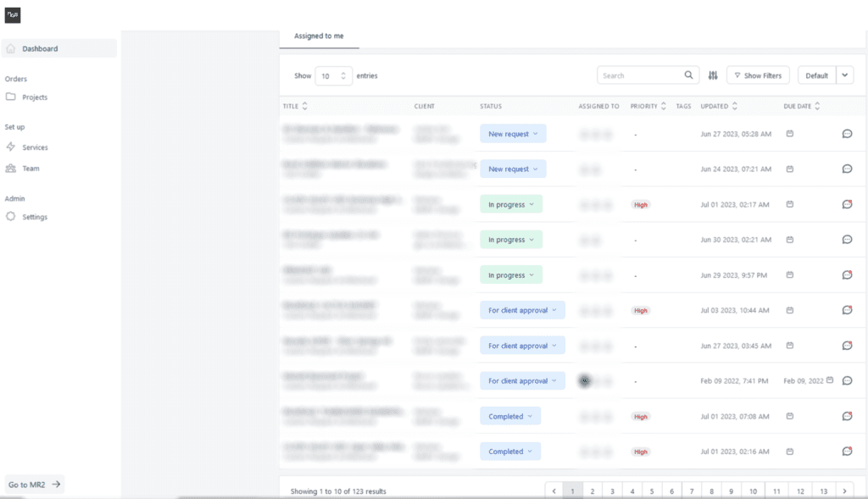Viewport: 868px width, 499px height.
Task: Sort table by Updated column
Action: click(734, 107)
